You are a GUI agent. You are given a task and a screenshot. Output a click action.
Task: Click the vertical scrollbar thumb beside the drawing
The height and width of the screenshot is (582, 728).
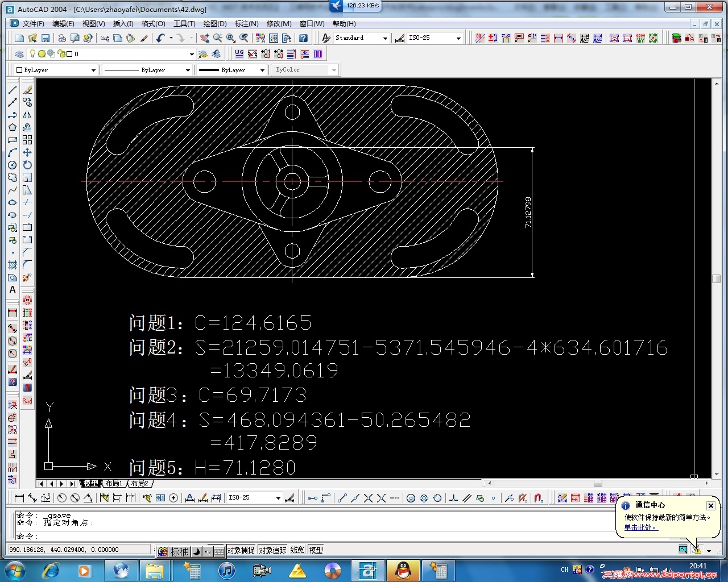[717, 278]
